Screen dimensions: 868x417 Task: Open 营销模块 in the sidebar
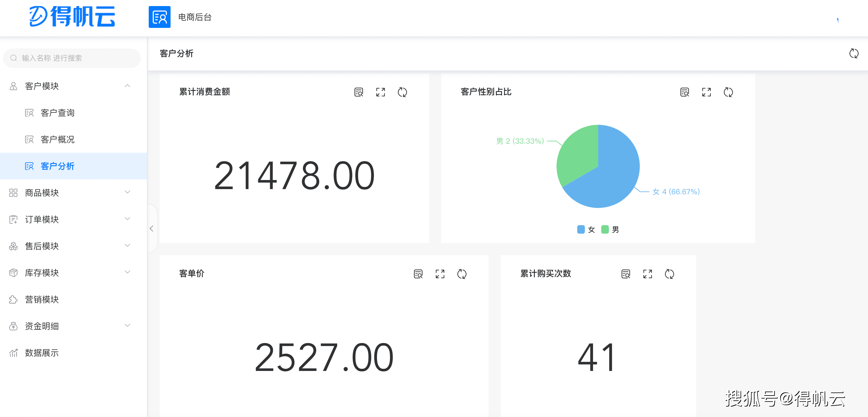(42, 299)
